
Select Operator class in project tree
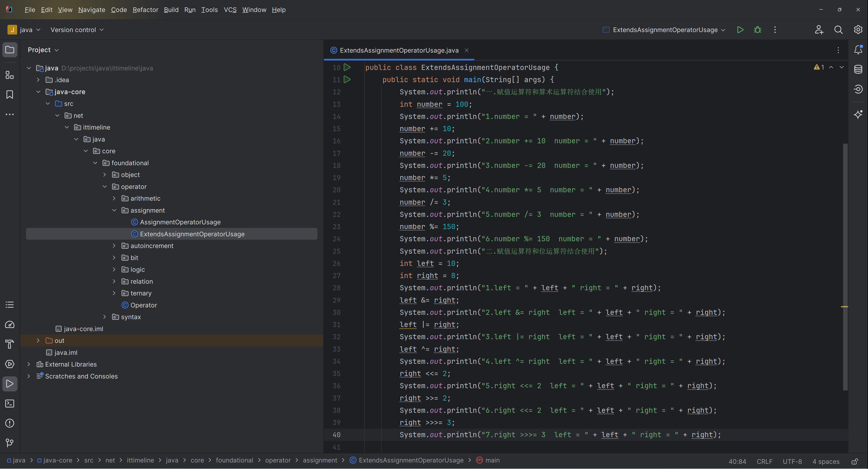143,305
